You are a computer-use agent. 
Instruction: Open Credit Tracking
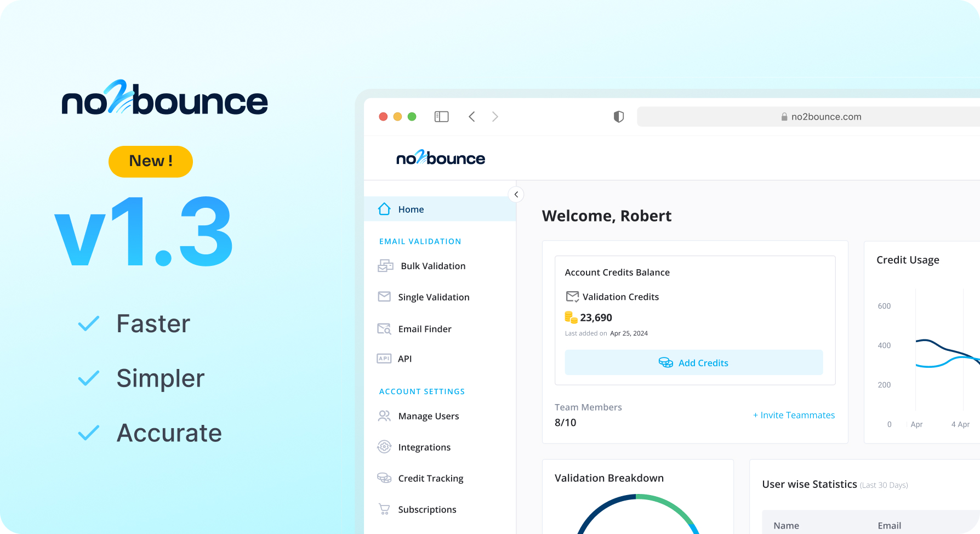click(431, 479)
